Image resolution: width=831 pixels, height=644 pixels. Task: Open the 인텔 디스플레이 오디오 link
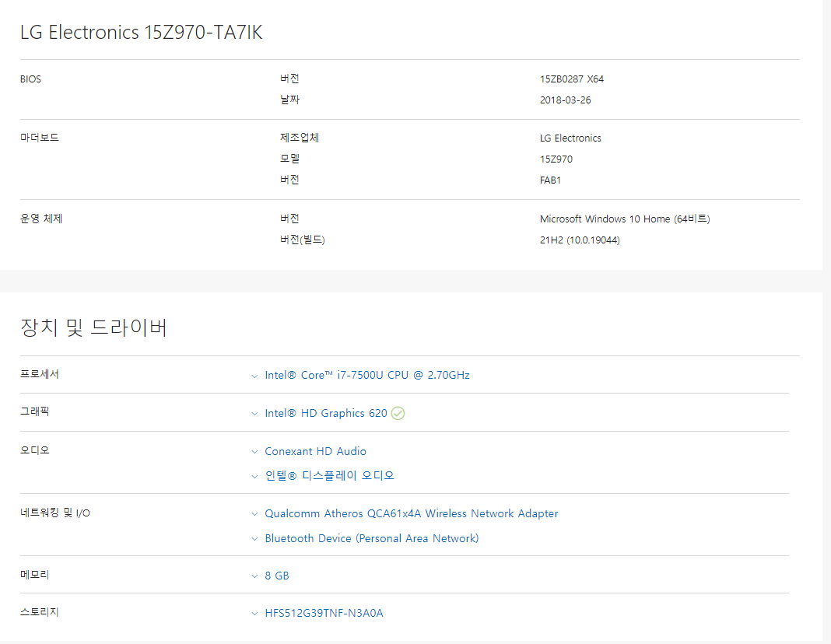329,475
